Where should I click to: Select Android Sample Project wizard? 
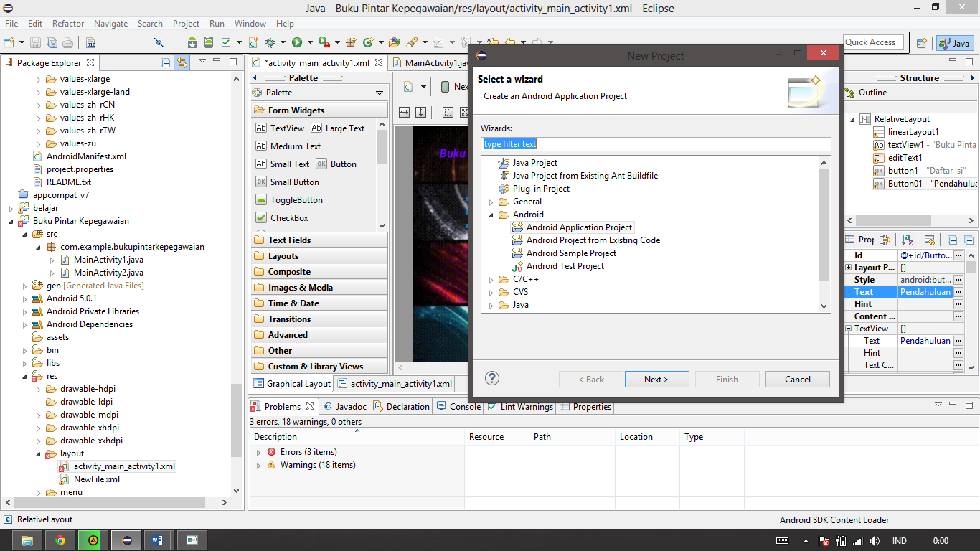click(564, 253)
